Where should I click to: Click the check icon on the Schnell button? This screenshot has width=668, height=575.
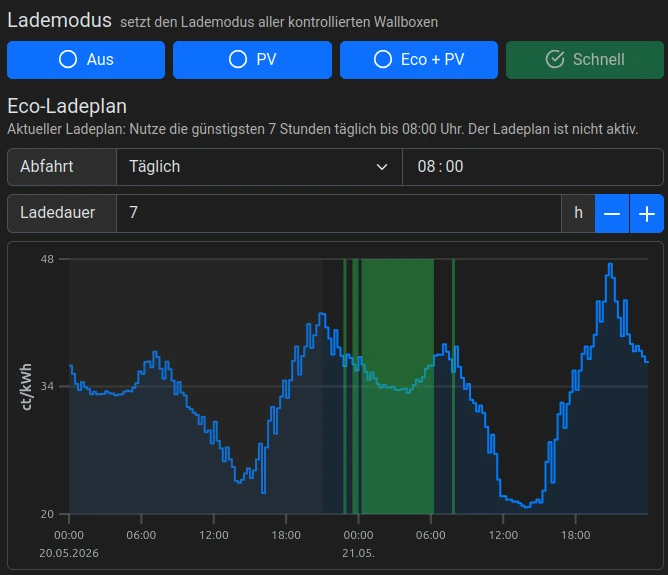tap(555, 59)
